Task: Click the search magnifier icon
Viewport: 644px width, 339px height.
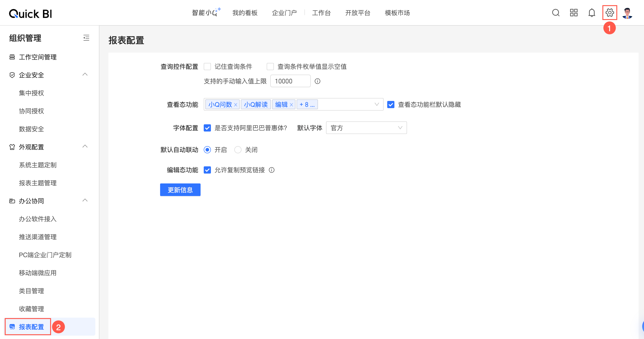Action: tap(555, 13)
